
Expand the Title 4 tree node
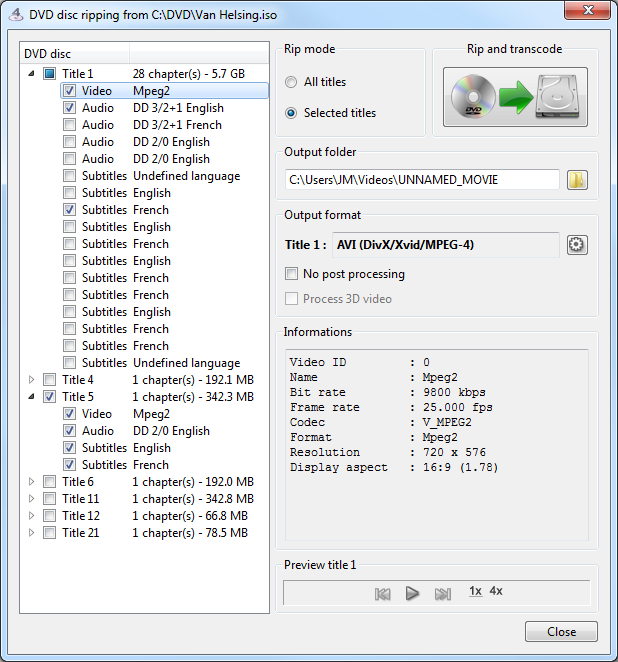point(31,380)
